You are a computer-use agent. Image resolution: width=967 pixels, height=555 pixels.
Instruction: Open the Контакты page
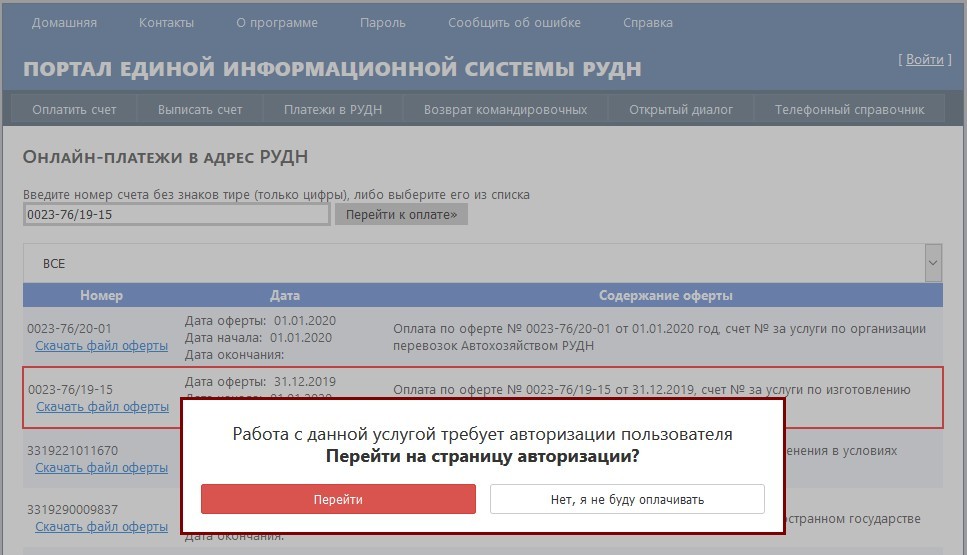tap(166, 23)
